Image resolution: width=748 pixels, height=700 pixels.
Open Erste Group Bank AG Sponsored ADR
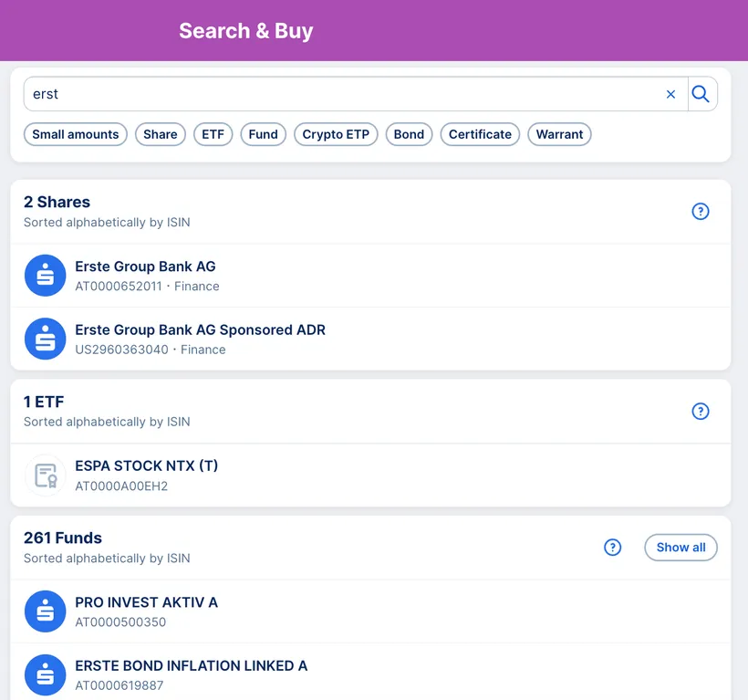[x=370, y=339]
